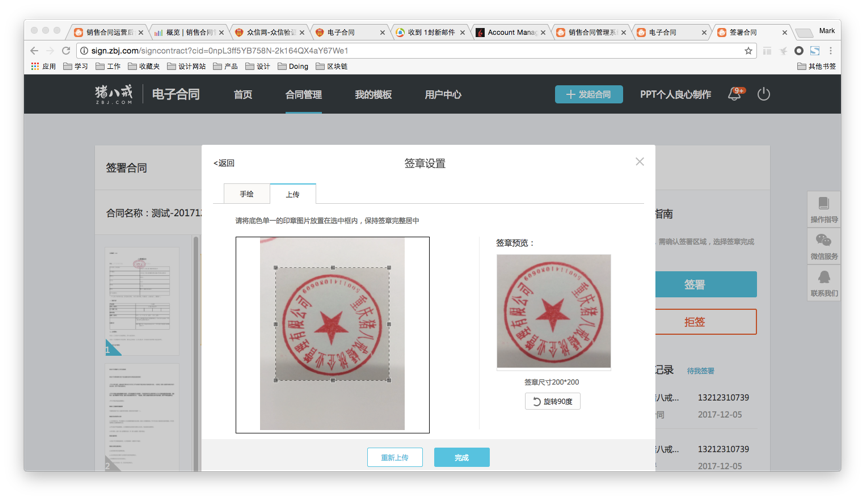865x500 pixels.
Task: Click the PPT个人良心制作 username
Action: 675,94
